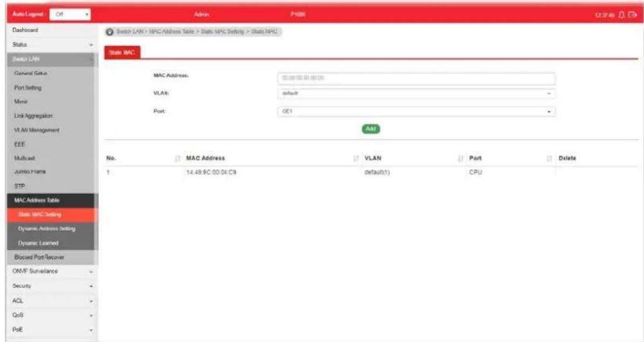Screen dimensions: 644x342
Task: Select MAC Address Table in sidebar
Action: coord(52,200)
